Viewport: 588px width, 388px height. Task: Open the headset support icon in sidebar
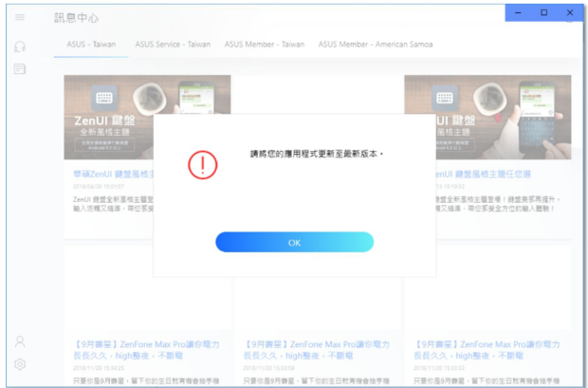pyautogui.click(x=20, y=46)
